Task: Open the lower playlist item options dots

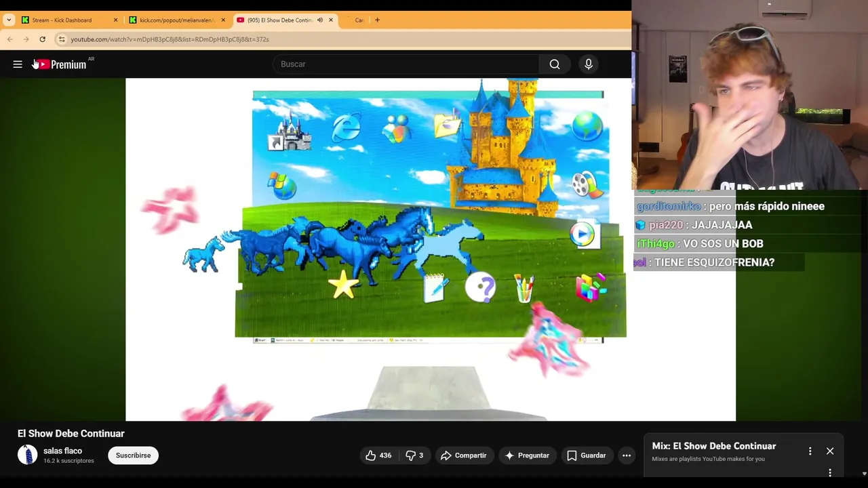Action: (830, 473)
